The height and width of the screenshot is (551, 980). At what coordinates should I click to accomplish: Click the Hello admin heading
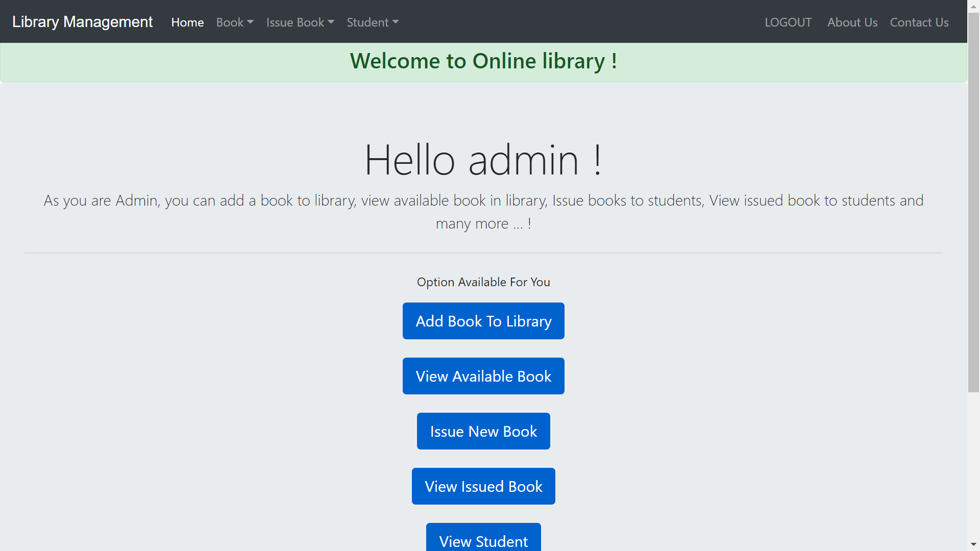pos(483,160)
